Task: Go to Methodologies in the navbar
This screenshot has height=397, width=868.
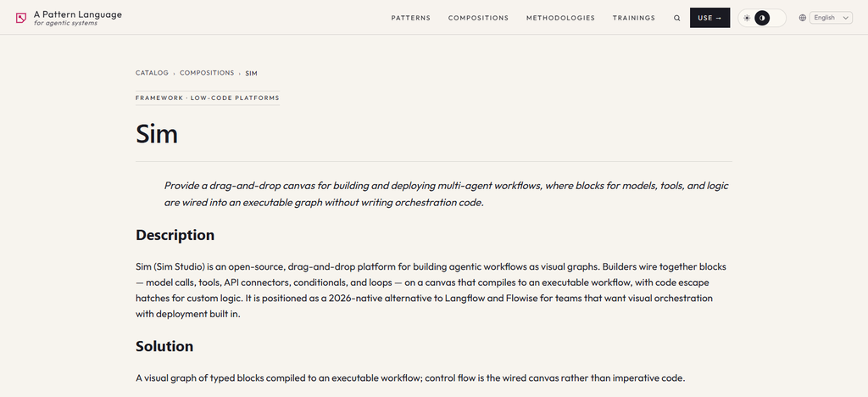Action: 560,18
